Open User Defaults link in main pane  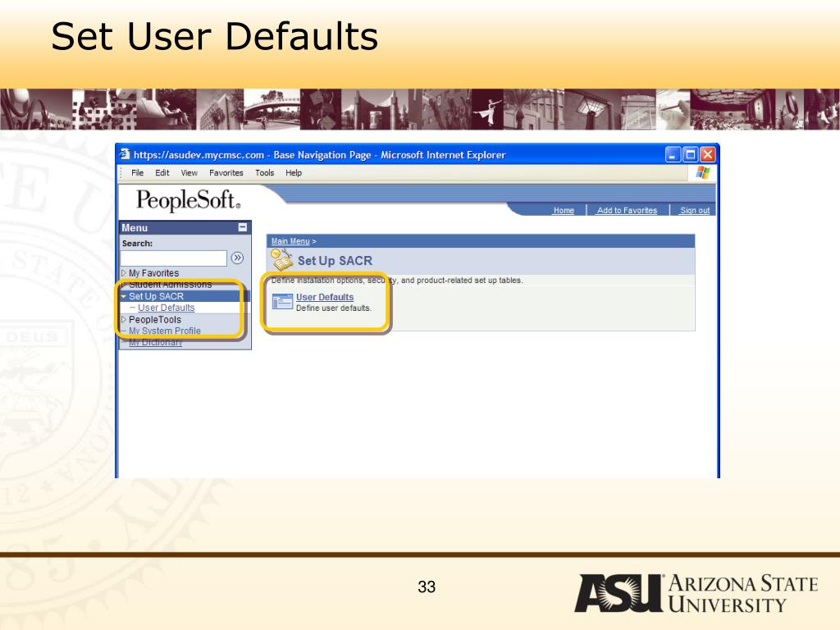click(325, 297)
